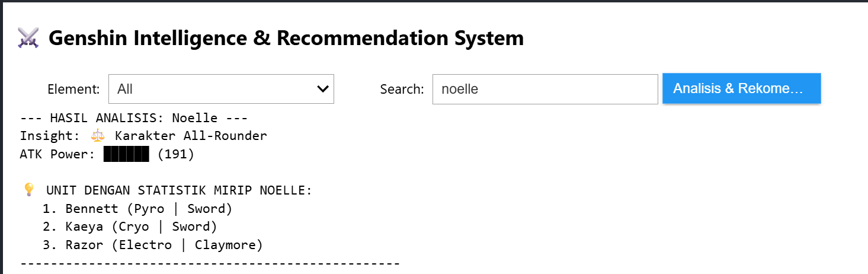Click the crossed swords icon in the title

pos(28,38)
